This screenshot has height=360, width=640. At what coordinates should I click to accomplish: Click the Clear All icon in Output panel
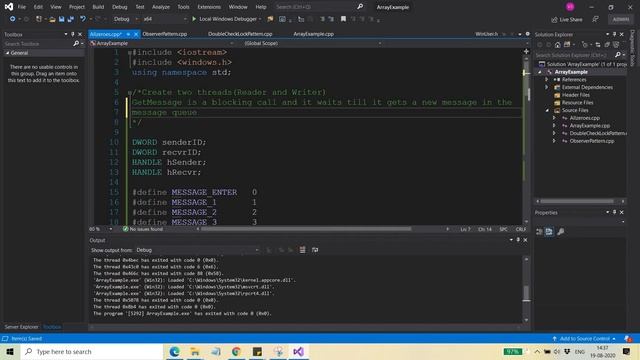tap(302, 250)
